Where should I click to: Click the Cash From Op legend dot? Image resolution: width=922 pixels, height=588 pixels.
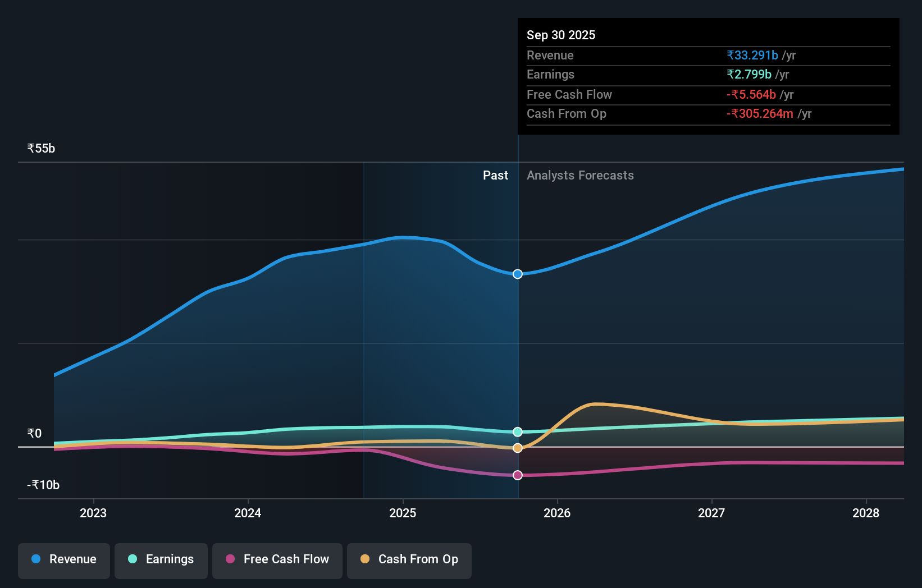(x=365, y=559)
